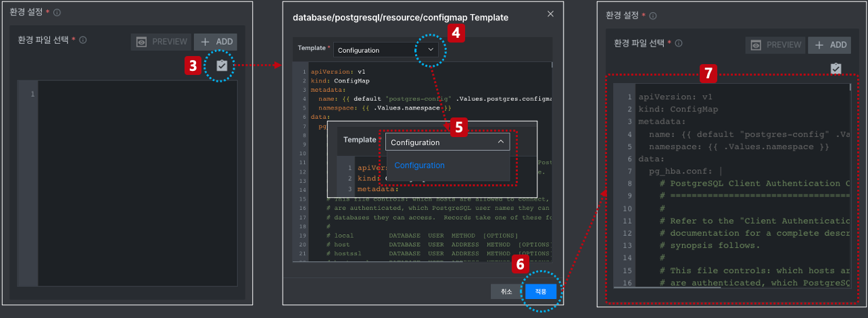Click the clipboard template icon in the left panel
The width and height of the screenshot is (868, 318).
coord(221,65)
